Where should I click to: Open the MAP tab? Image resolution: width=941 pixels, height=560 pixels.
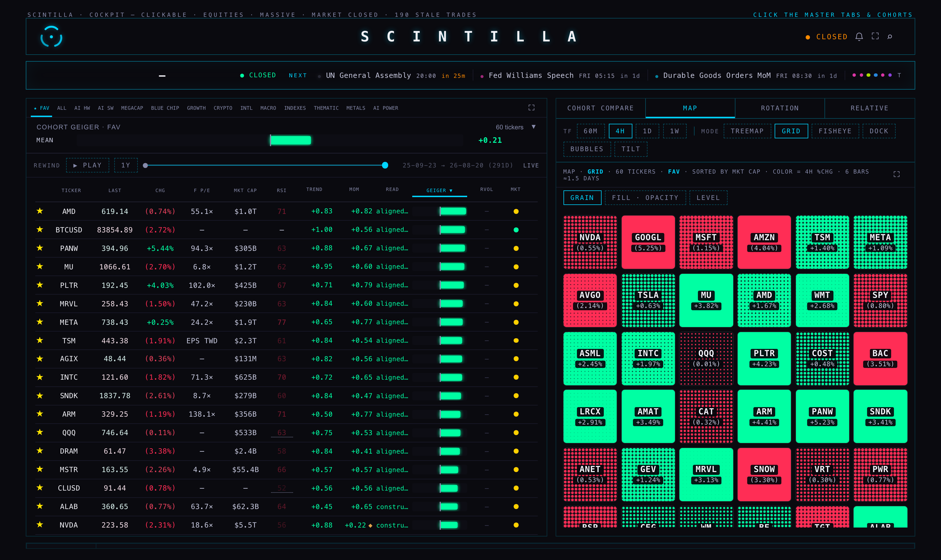(x=690, y=108)
